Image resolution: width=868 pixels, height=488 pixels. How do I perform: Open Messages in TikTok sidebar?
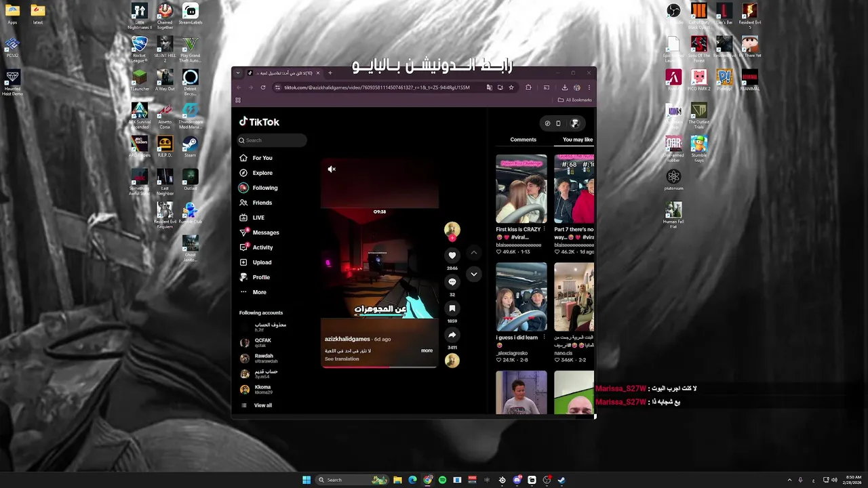click(265, 232)
